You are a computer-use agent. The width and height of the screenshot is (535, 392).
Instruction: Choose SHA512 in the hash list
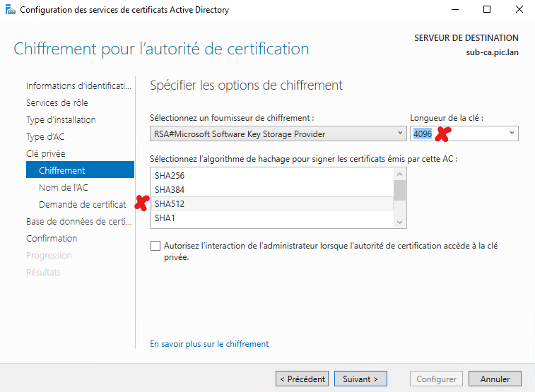(170, 203)
